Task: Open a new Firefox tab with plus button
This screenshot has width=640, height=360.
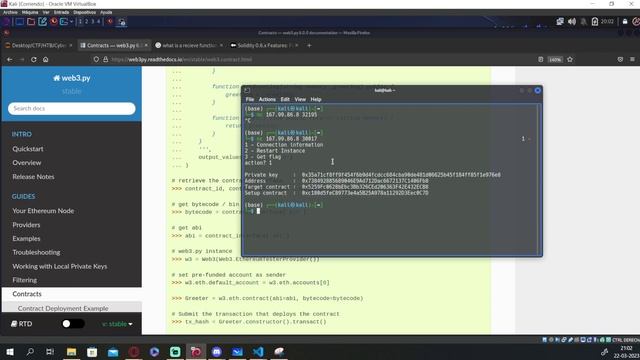Action: (309, 45)
